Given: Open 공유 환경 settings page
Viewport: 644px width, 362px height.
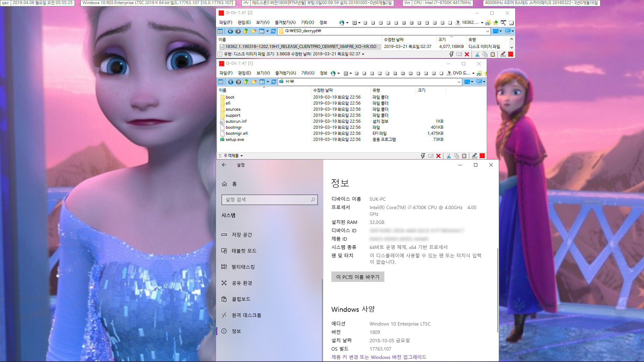Looking at the screenshot, I should tap(269, 283).
